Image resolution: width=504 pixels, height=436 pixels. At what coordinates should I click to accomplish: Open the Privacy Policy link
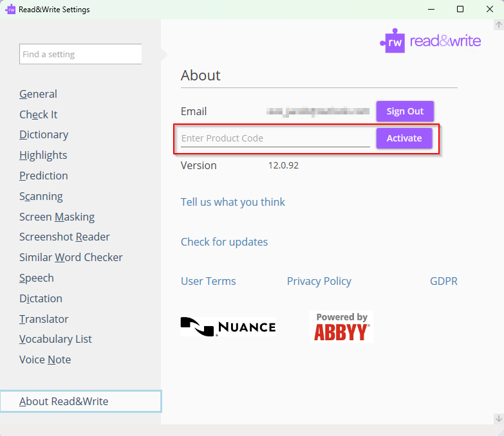319,281
